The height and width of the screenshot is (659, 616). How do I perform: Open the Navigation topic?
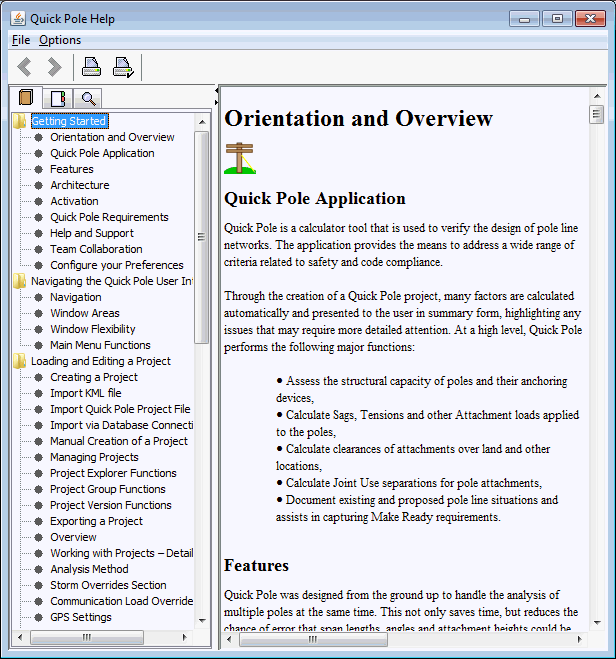tap(76, 297)
